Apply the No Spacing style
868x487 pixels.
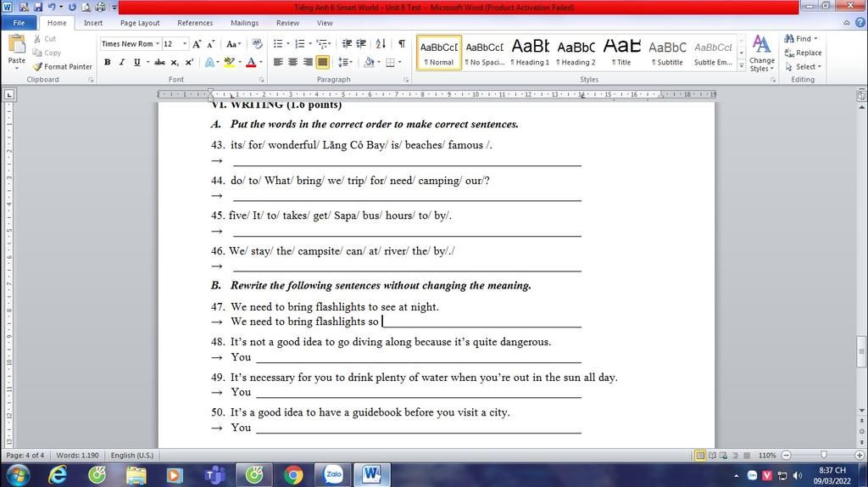[x=484, y=53]
